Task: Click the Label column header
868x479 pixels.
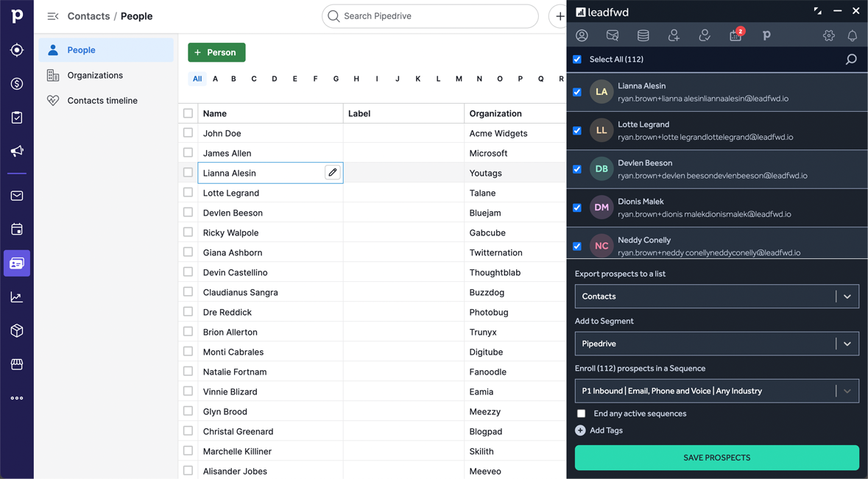Action: tap(359, 113)
